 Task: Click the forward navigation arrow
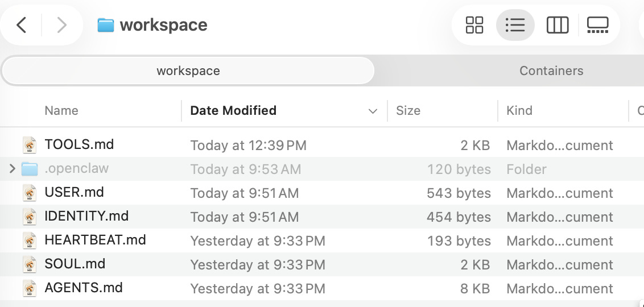pos(61,25)
